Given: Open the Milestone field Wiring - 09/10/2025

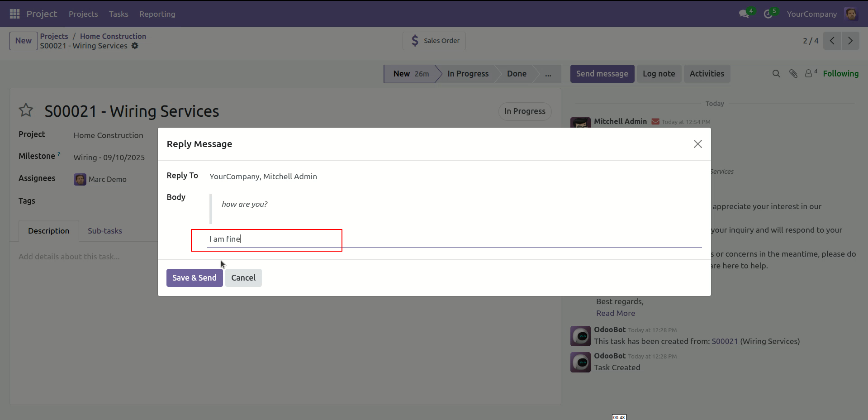Looking at the screenshot, I should pos(109,157).
